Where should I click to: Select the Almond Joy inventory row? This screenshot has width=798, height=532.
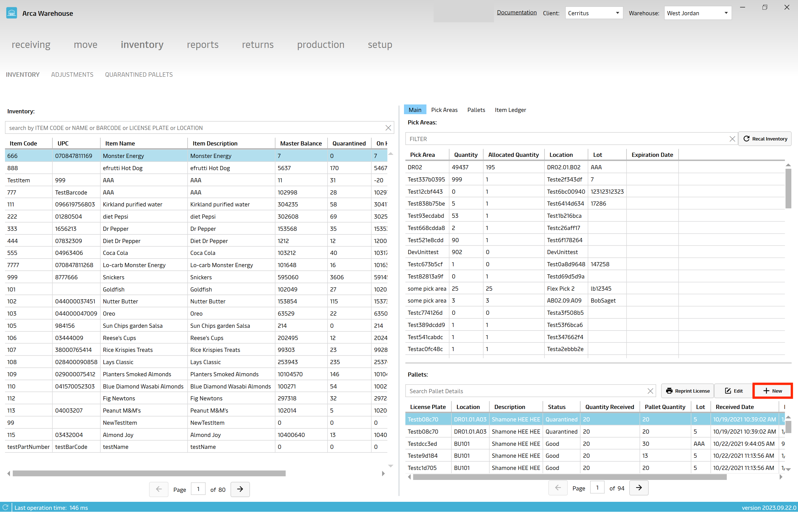coord(196,435)
